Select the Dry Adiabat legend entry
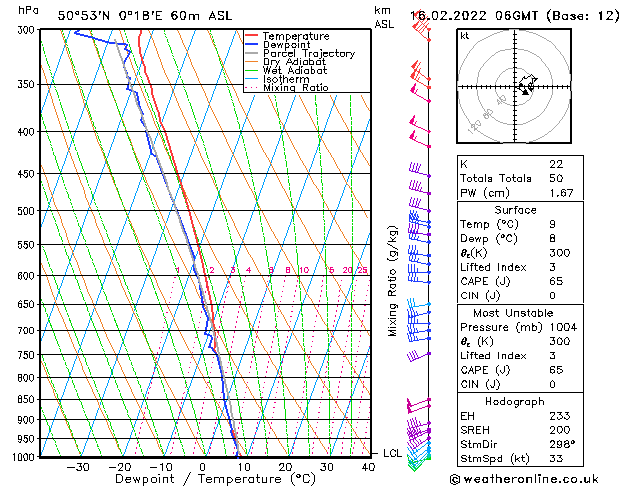The image size is (629, 486). coord(294,62)
